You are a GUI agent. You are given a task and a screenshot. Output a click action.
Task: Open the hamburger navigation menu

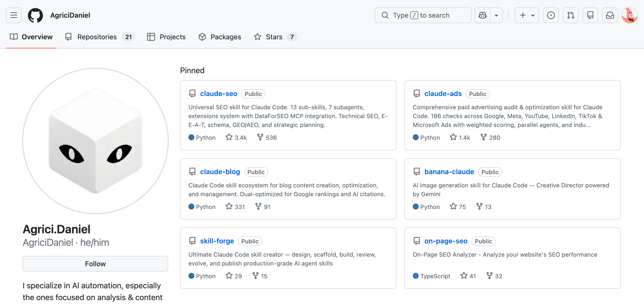point(14,15)
